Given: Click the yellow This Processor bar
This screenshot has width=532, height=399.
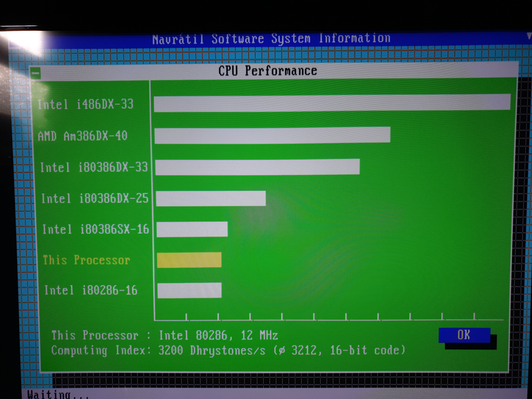Looking at the screenshot, I should (189, 260).
